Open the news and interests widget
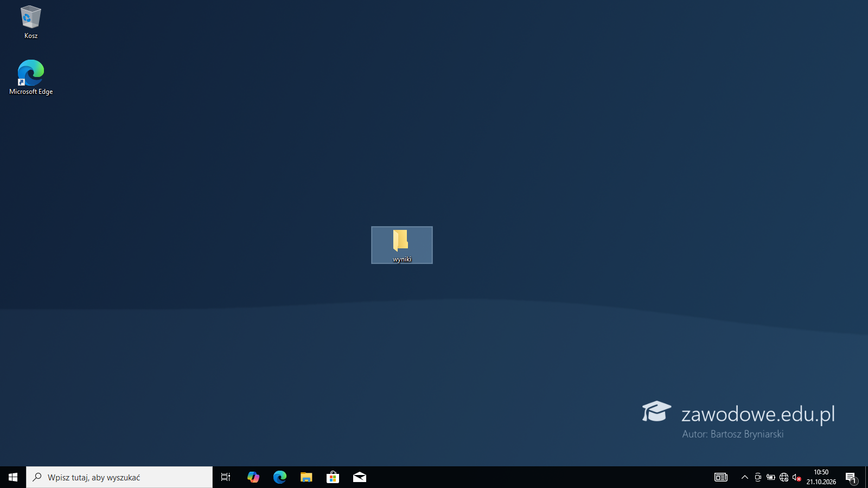Image resolution: width=868 pixels, height=488 pixels. click(720, 477)
